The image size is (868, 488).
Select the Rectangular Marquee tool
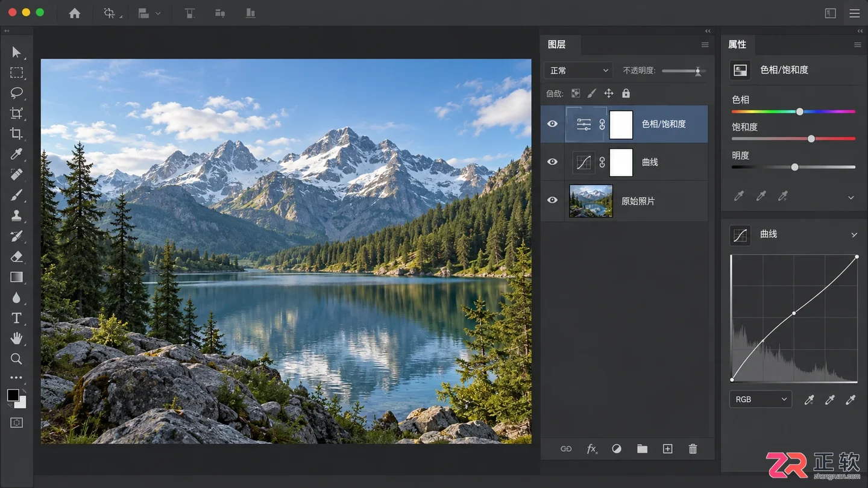(16, 73)
